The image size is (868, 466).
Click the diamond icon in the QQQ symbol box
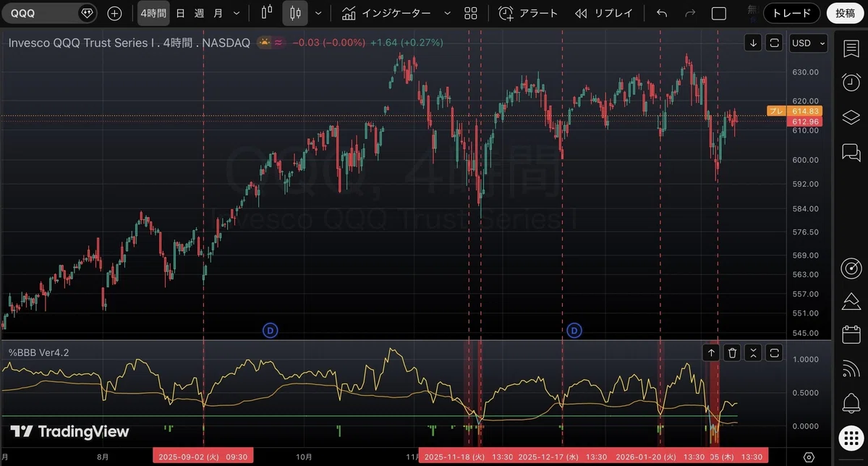pos(88,13)
